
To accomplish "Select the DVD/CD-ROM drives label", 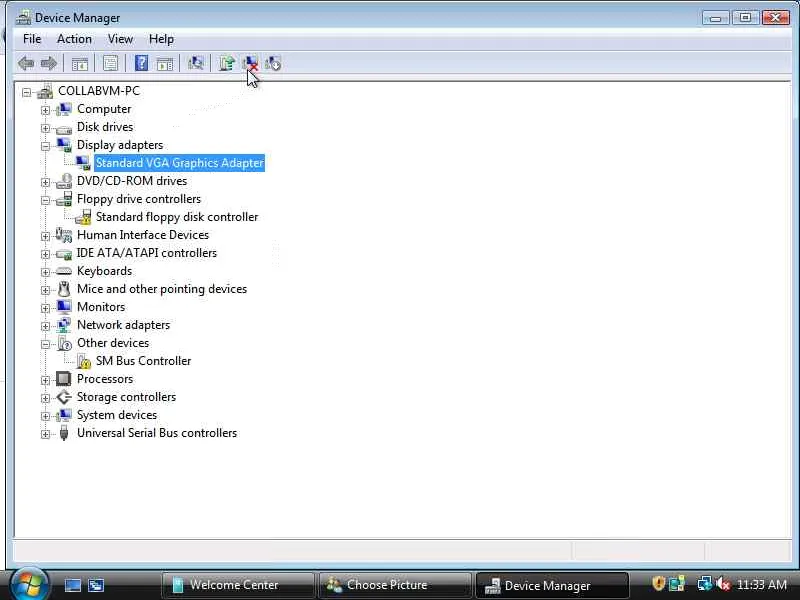I will pyautogui.click(x=132, y=181).
